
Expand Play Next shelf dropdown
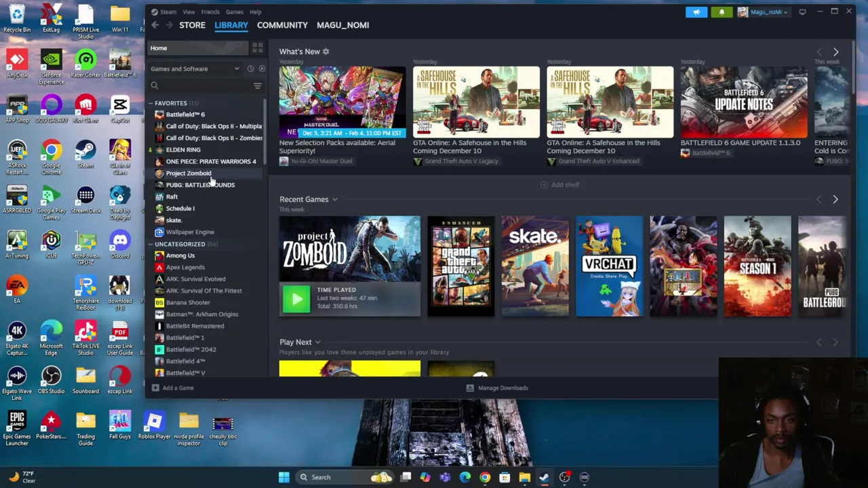(x=317, y=342)
